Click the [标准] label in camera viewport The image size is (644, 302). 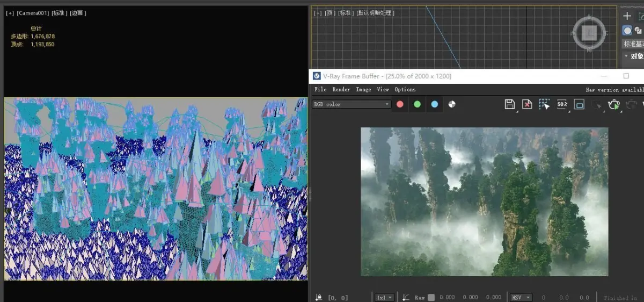coord(59,13)
